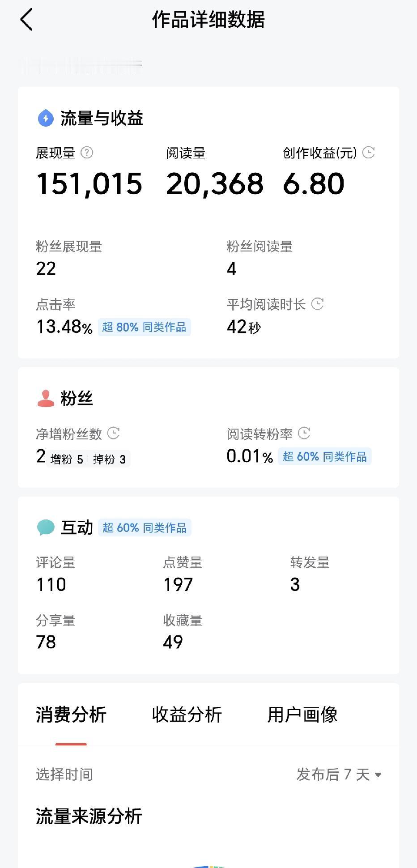Tap the red person 粉丝 icon
417x868 pixels.
45,398
